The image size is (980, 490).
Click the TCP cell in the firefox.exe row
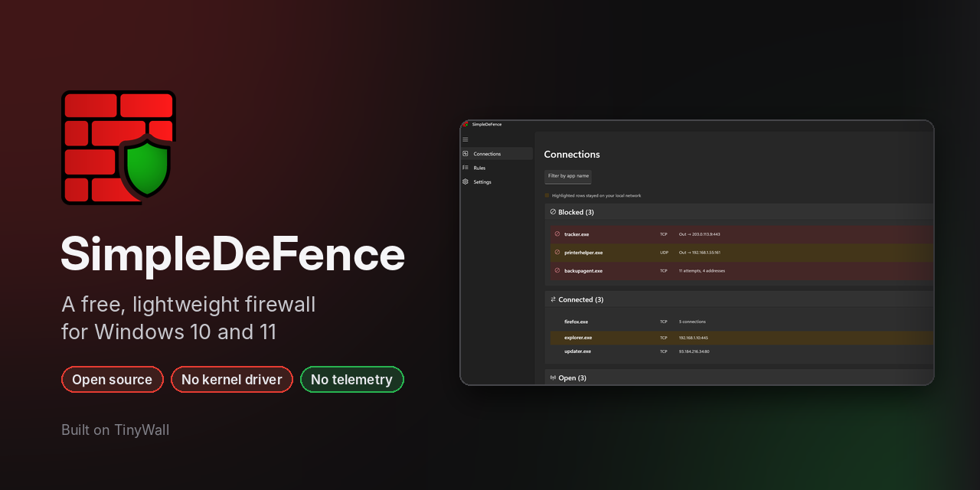664,322
